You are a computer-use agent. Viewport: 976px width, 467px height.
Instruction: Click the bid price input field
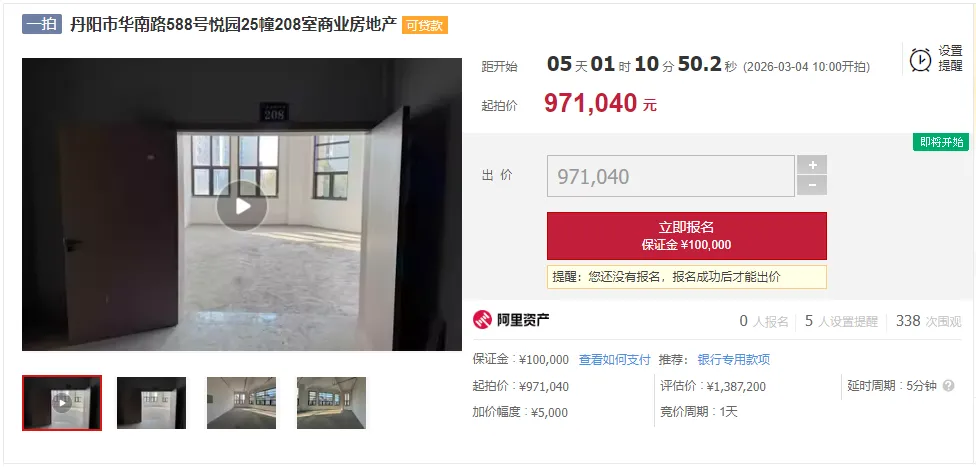point(670,176)
